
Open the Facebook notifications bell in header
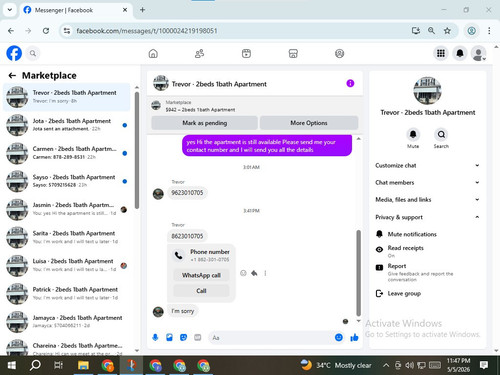(x=460, y=53)
